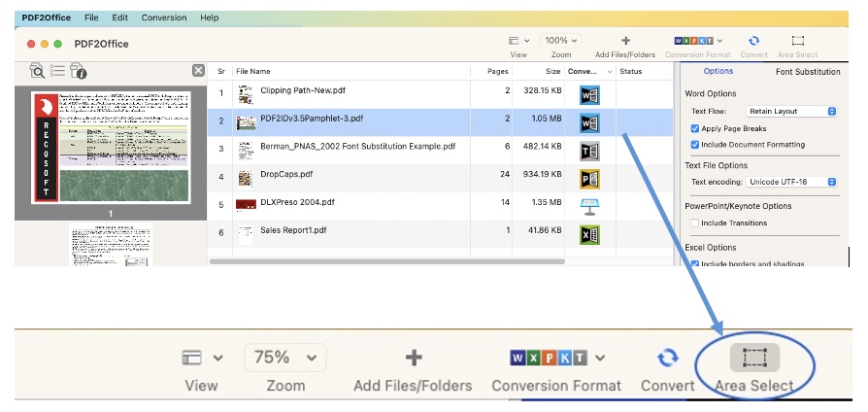Click the small plus icon above Add Files/Folders in window

(625, 41)
